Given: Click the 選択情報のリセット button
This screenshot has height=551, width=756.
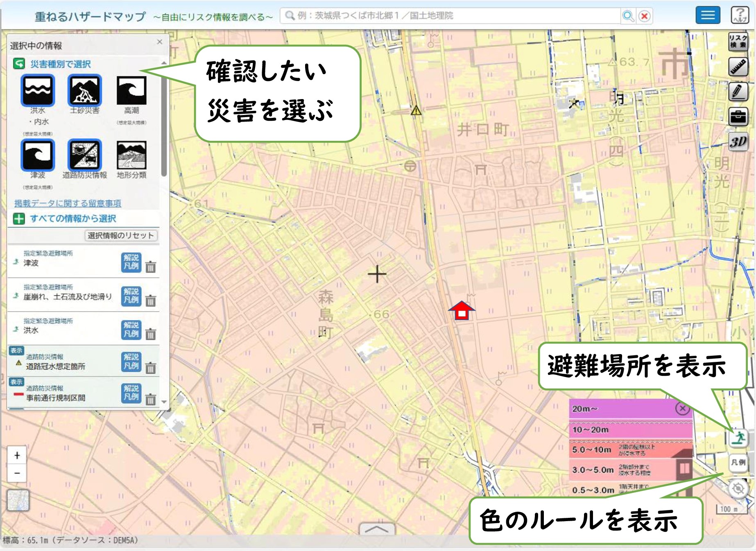Looking at the screenshot, I should click(121, 235).
